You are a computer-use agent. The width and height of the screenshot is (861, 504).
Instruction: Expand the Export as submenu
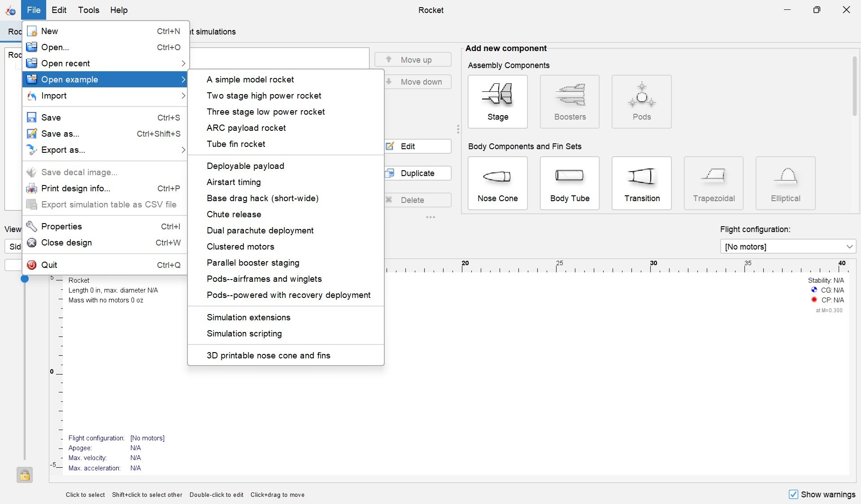[x=106, y=150]
